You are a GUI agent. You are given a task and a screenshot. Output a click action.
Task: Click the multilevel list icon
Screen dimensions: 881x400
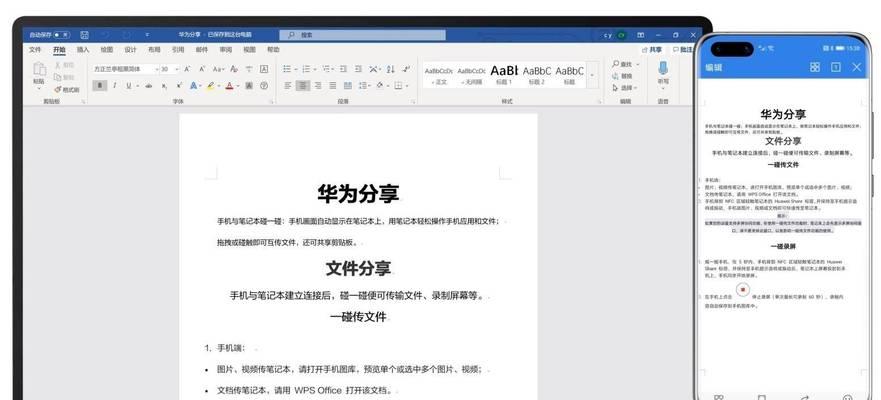(325, 69)
